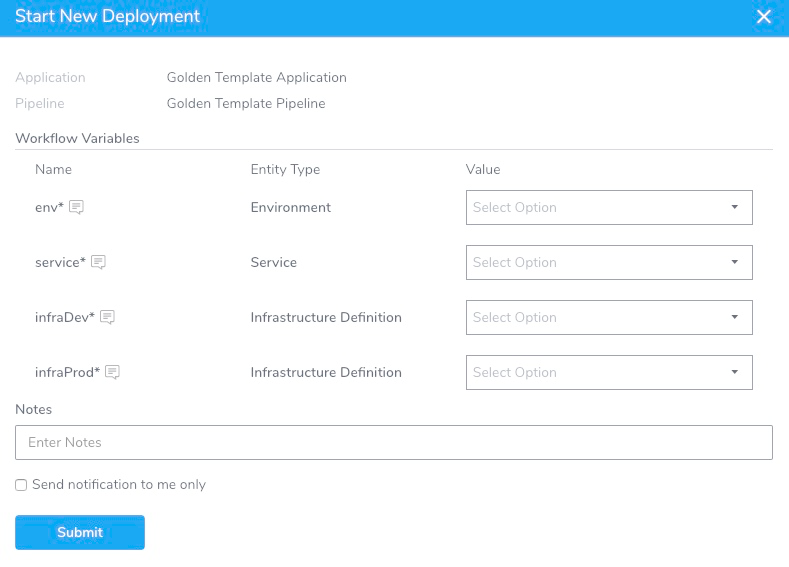Image resolution: width=789 pixels, height=567 pixels.
Task: Click the Golden Template Pipeline name
Action: 246,103
